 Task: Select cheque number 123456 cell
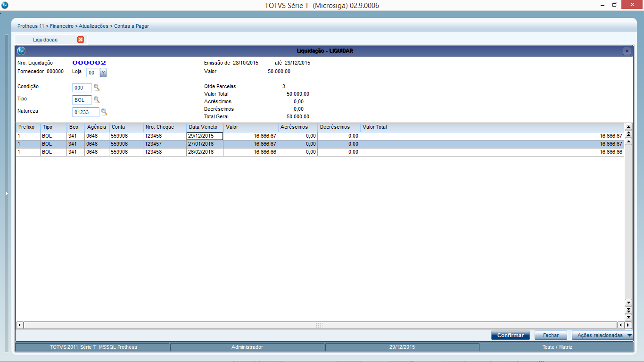point(165,136)
